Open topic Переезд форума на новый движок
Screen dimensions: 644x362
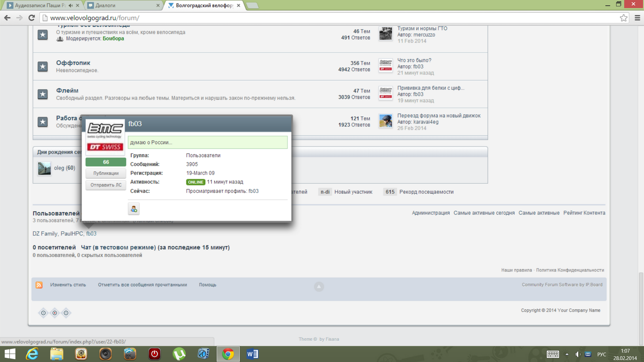(x=439, y=116)
